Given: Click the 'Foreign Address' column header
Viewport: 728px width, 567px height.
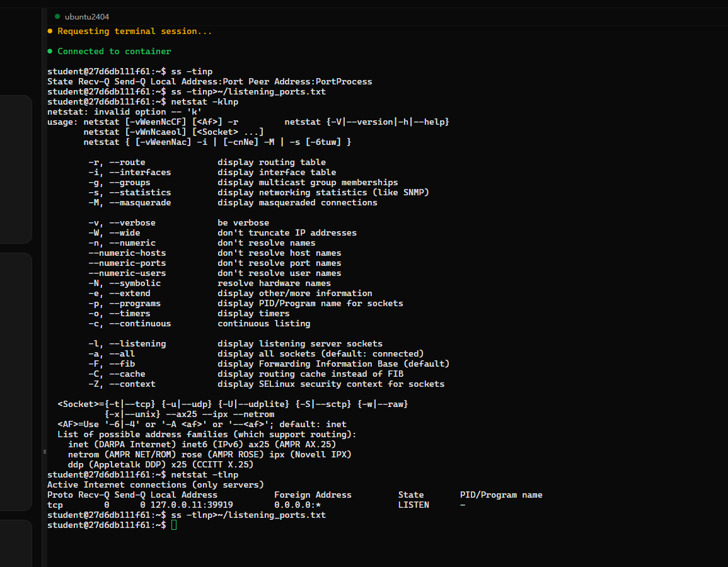Looking at the screenshot, I should 313,495.
